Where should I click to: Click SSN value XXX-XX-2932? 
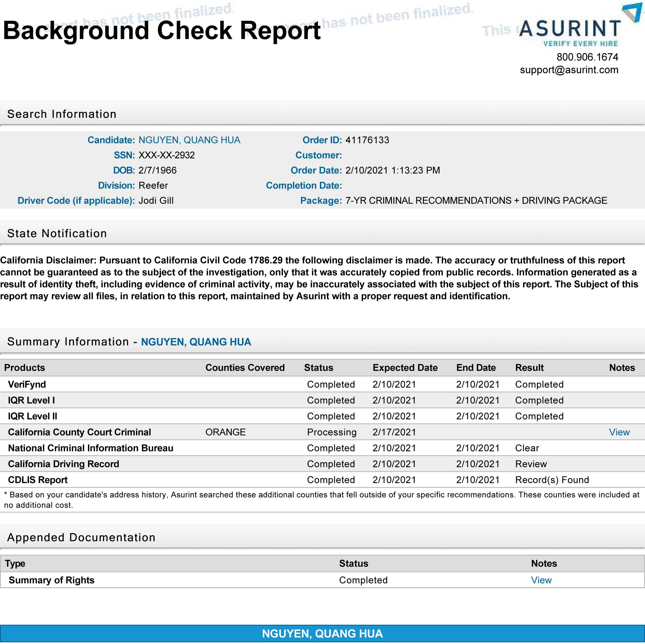(167, 155)
